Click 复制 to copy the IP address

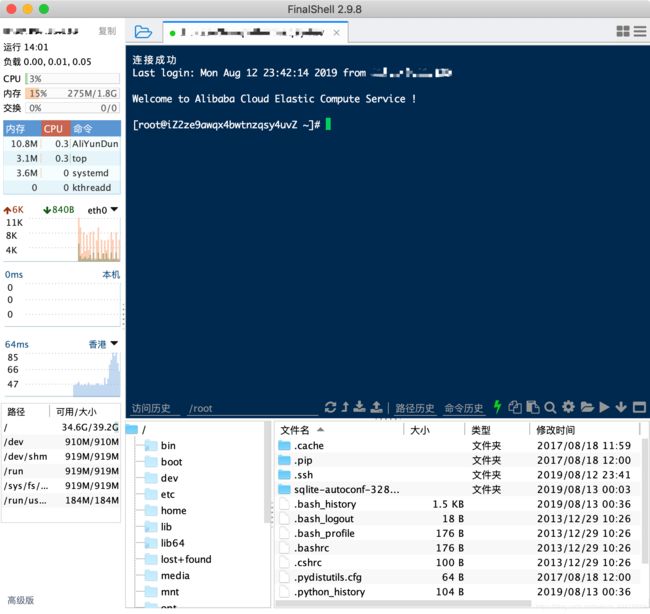pos(107,31)
